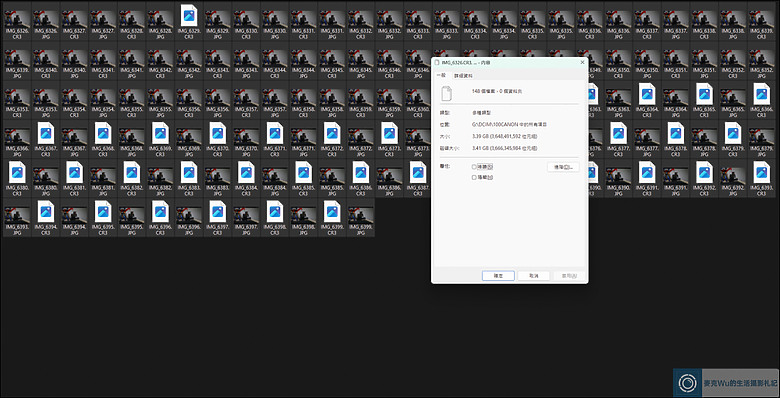Click the IMG_6386.CR3 file icon
This screenshot has width=780, height=398.
(x=361, y=172)
